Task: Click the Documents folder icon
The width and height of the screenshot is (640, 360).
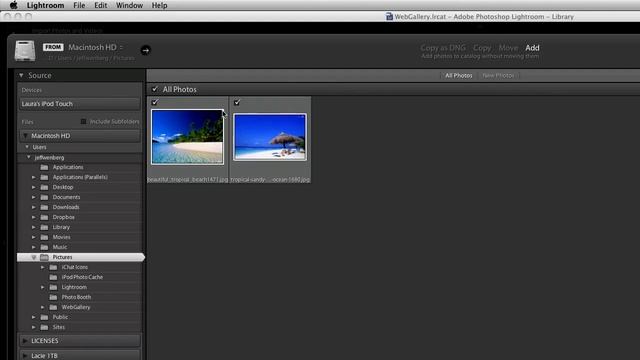Action: [44, 197]
